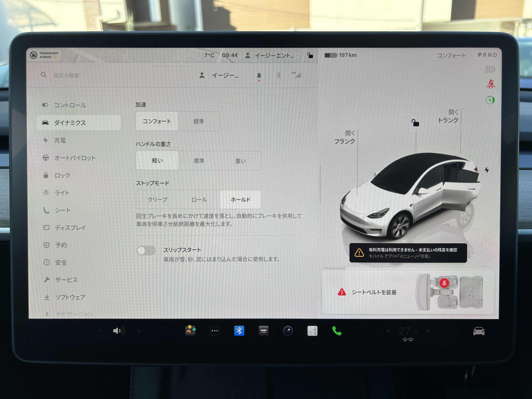Open notifications bell icon
Image resolution: width=532 pixels, height=399 pixels.
click(x=259, y=76)
